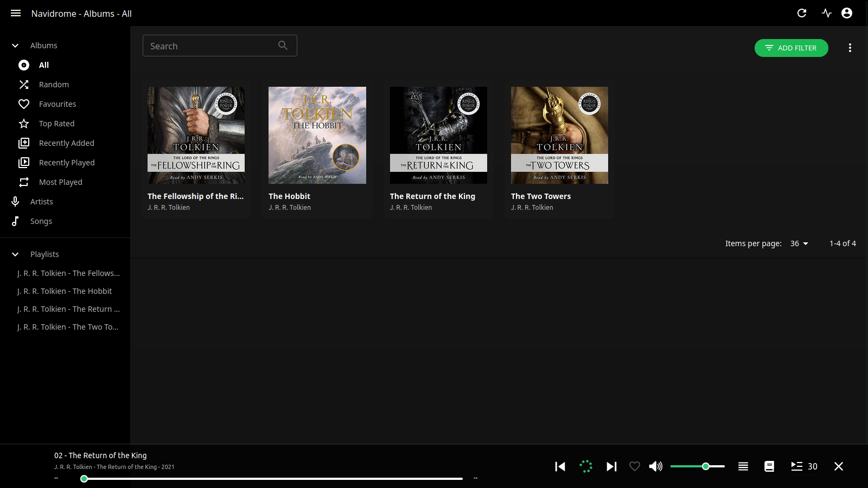Open the Hobbit playlist link
Screen dimensions: 868x488
tap(65, 291)
